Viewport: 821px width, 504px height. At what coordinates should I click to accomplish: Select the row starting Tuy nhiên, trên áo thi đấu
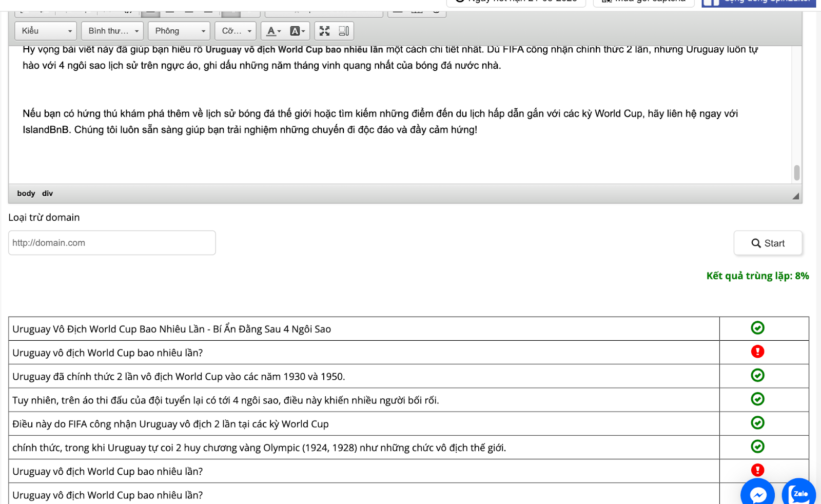(x=364, y=400)
